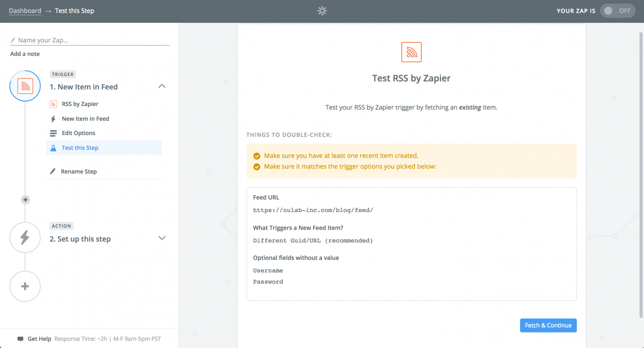Expand the Set up this step action
Image resolution: width=644 pixels, height=348 pixels.
point(162,238)
